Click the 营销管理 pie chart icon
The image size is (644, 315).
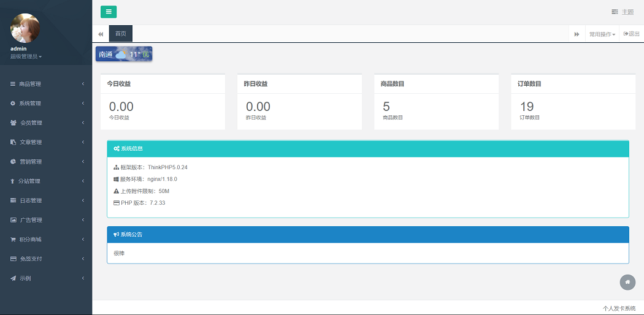[x=13, y=162]
